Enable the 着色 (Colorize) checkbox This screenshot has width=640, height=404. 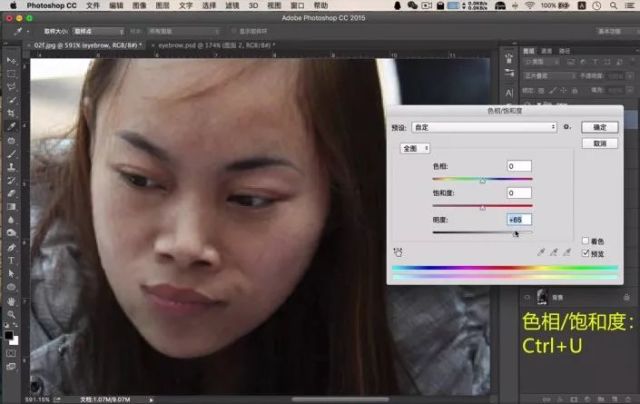[585, 241]
